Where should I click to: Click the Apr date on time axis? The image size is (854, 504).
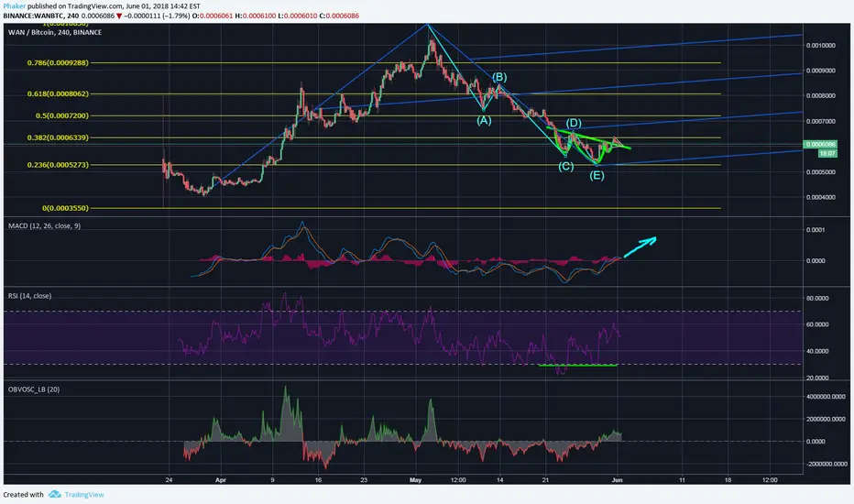point(221,480)
